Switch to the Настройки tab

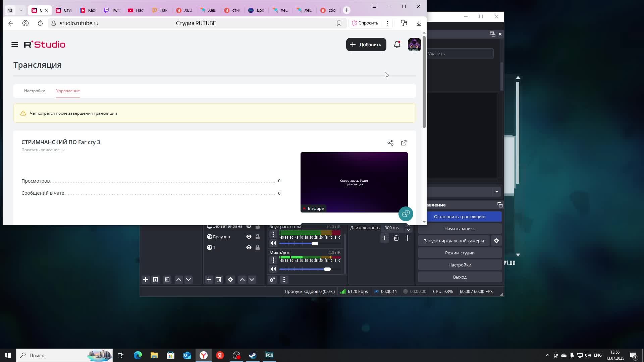coord(35,91)
